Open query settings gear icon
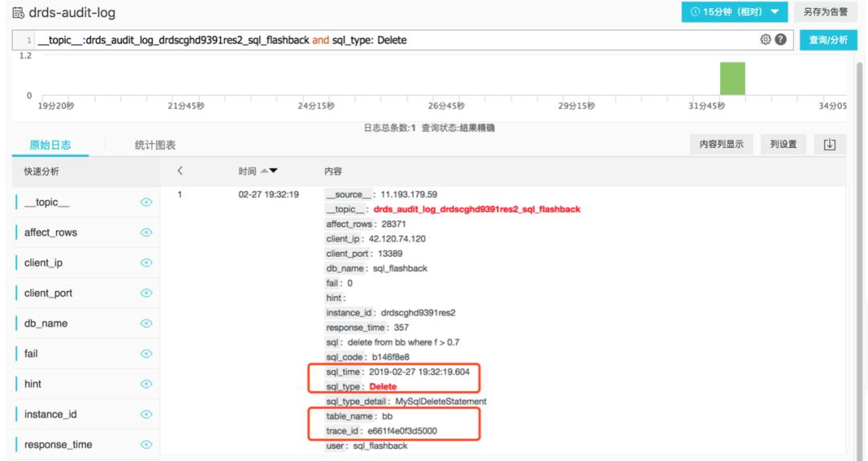 point(766,39)
